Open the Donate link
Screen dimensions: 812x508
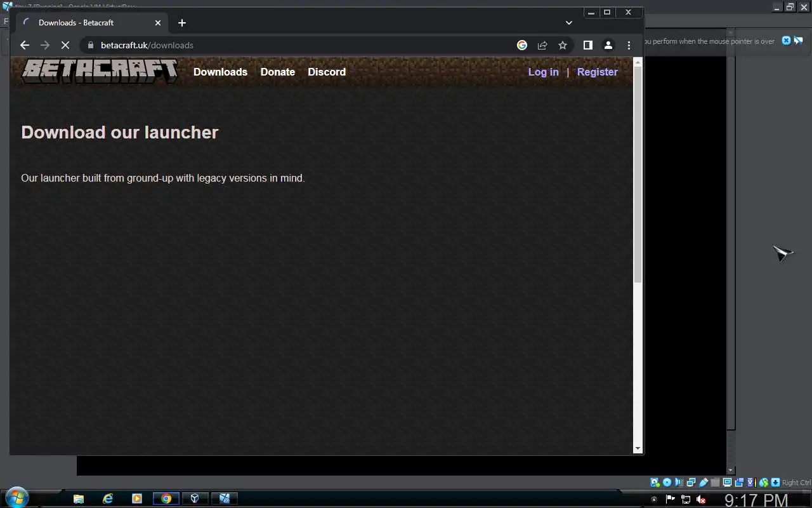[278, 72]
